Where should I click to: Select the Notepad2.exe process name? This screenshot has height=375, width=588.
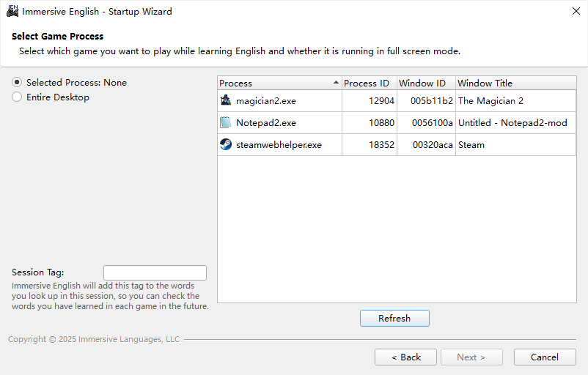click(x=266, y=123)
